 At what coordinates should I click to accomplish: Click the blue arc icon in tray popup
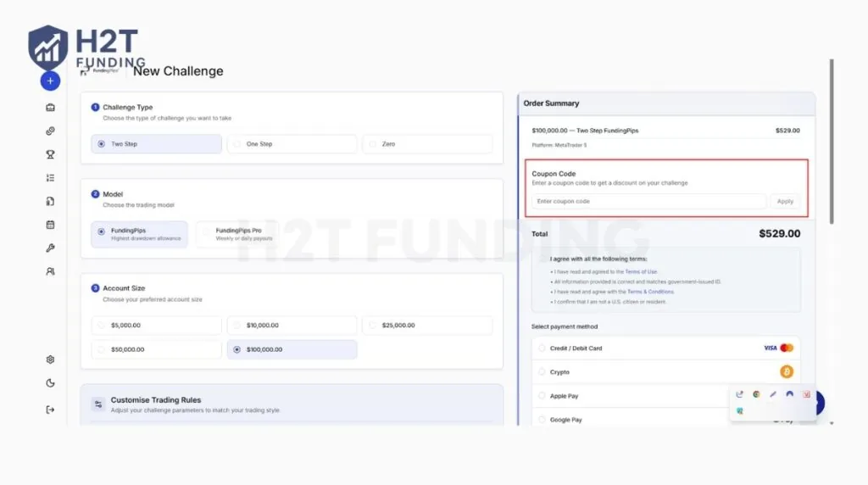pyautogui.click(x=789, y=394)
